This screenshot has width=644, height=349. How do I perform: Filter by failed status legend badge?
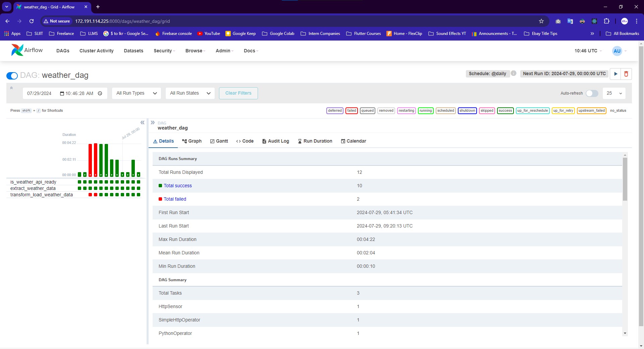352,110
